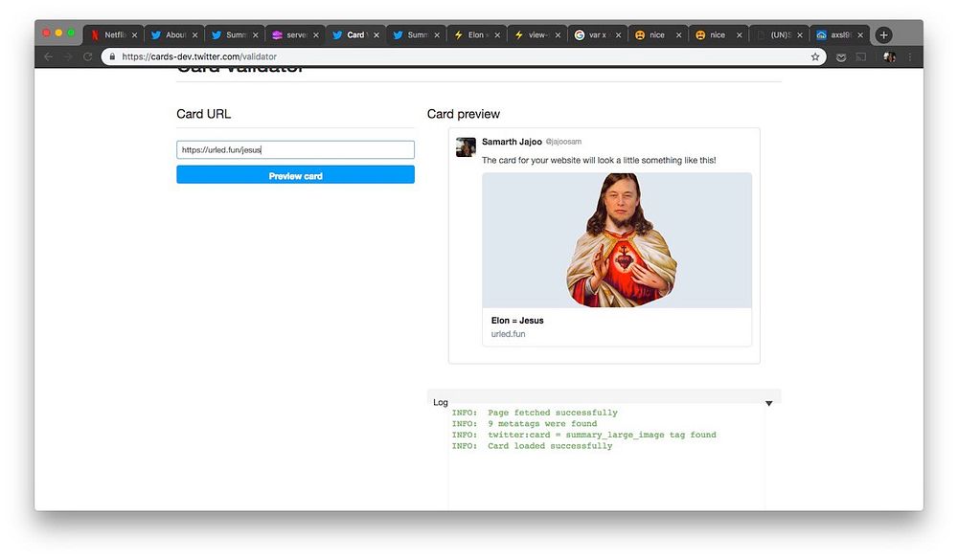The width and height of the screenshot is (958, 560).
Task: Open the server tab
Action: tap(289, 34)
